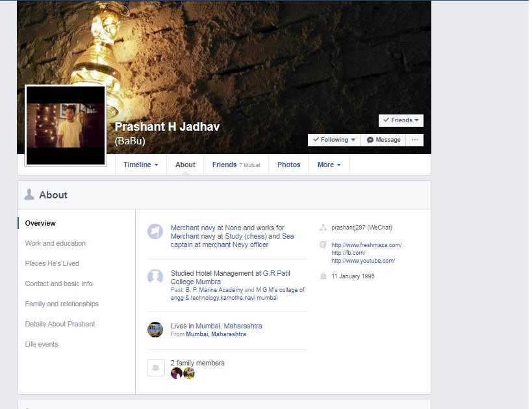This screenshot has height=409, width=532.
Task: Click the work briefcase icon in Overview
Action: pos(155,231)
